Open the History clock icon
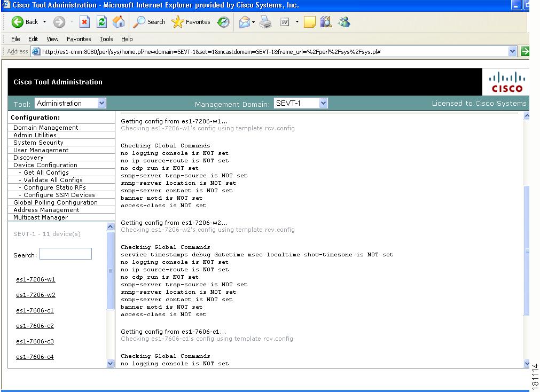The image size is (540, 392). pyautogui.click(x=223, y=22)
